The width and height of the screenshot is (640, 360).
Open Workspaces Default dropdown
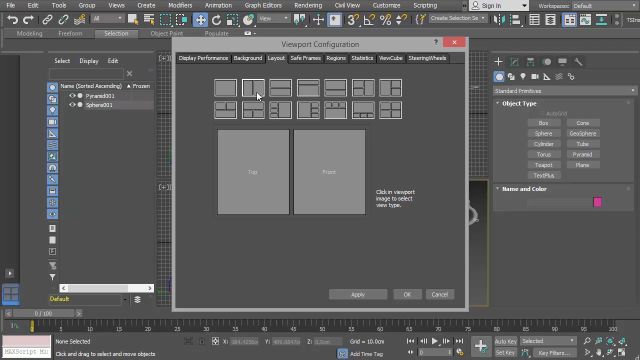click(x=605, y=6)
